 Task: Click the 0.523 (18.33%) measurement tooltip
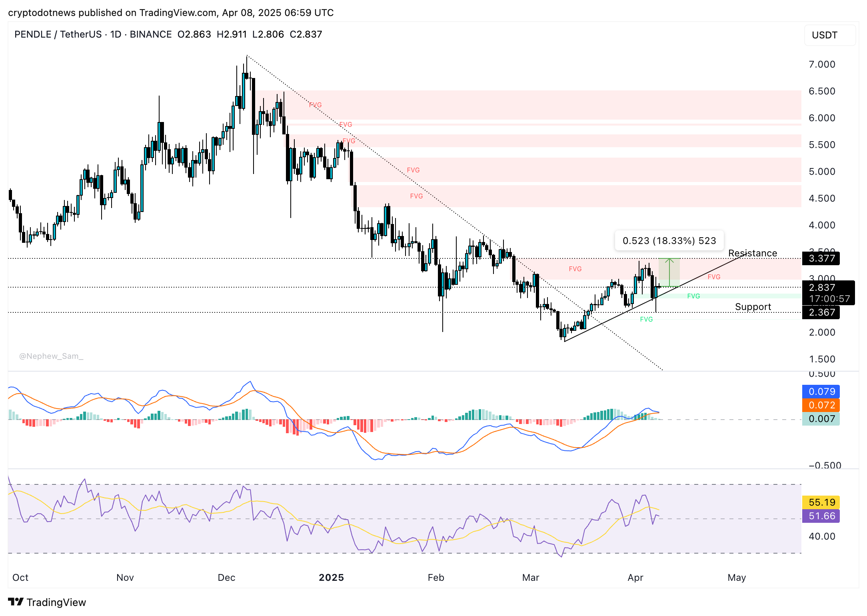click(x=669, y=241)
